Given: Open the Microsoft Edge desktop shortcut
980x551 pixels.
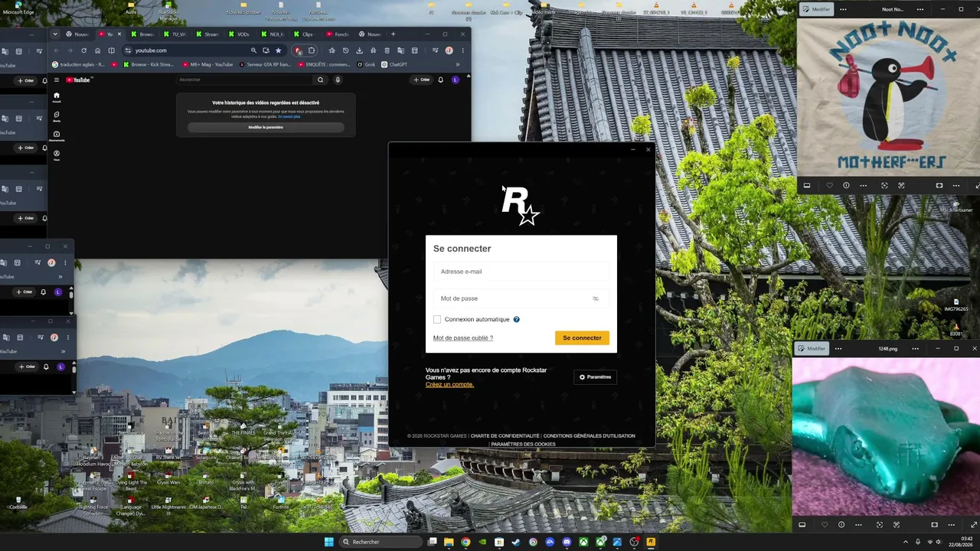Looking at the screenshot, I should [x=18, y=8].
